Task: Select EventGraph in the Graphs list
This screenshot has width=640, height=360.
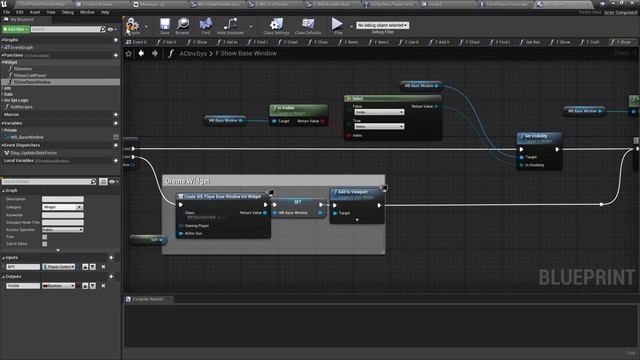Action: 22,48
